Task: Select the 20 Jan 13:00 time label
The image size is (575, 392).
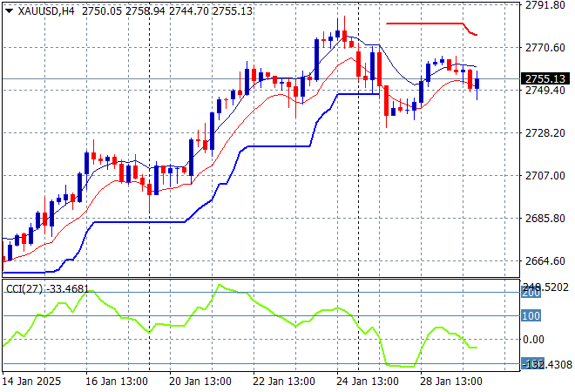Action: tap(200, 382)
